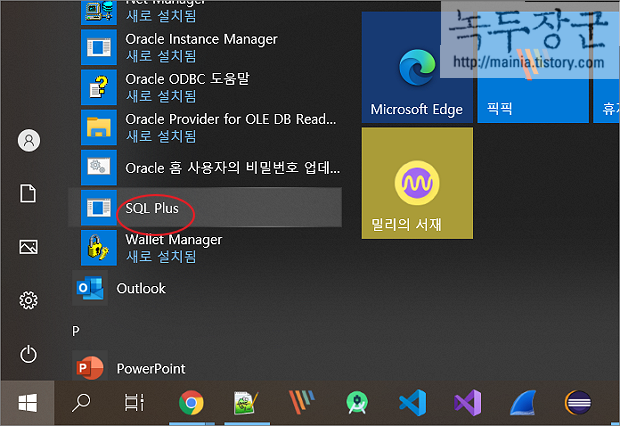Open the user account menu
620x426 pixels.
pos(28,140)
